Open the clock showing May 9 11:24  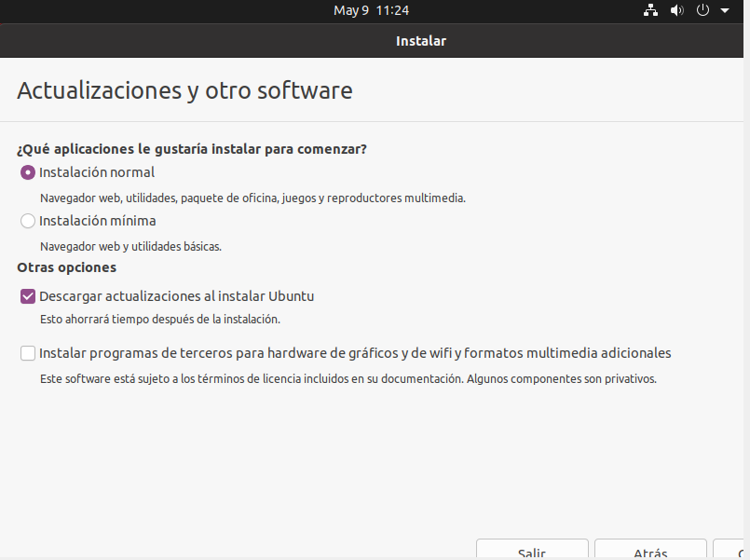pyautogui.click(x=371, y=10)
